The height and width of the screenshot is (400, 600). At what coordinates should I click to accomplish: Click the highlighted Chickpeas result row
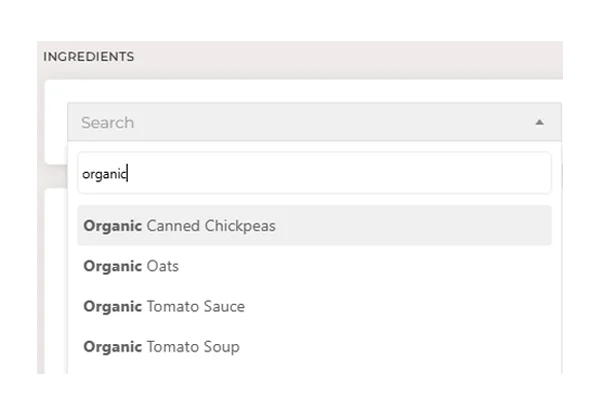coord(314,225)
